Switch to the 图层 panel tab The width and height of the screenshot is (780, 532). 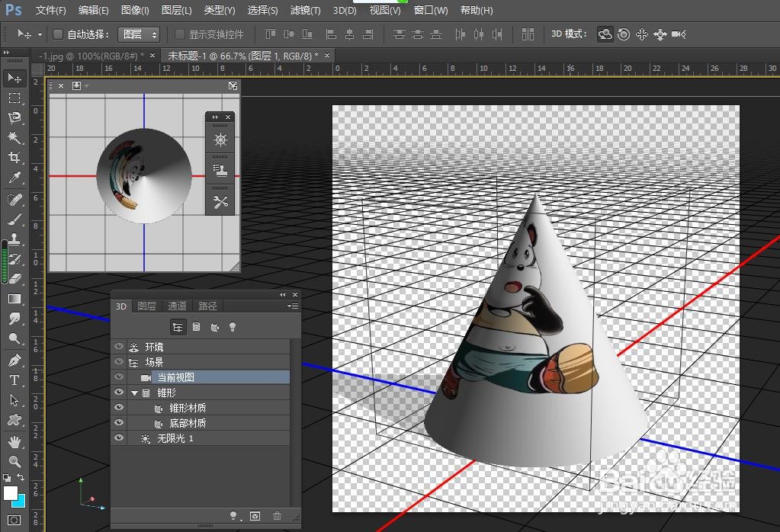tap(146, 306)
